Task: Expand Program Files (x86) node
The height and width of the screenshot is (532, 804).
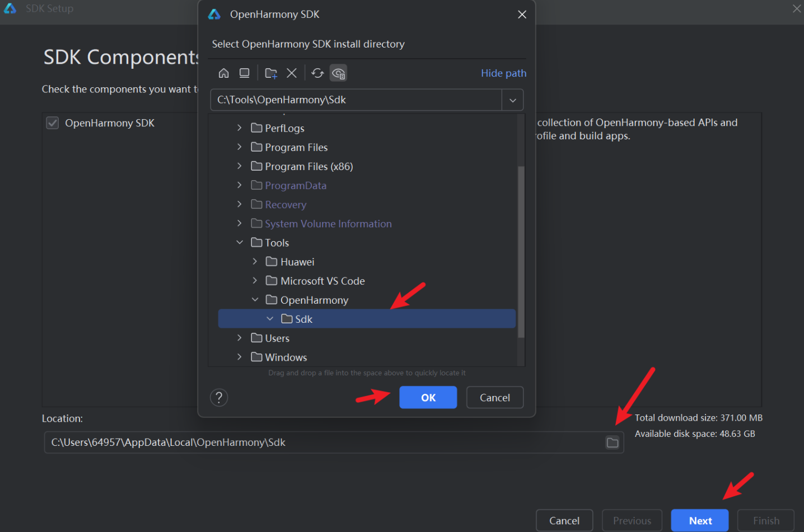Action: point(240,166)
